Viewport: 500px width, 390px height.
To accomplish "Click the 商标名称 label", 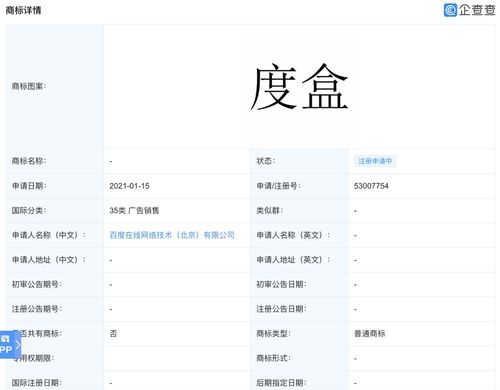I will click(29, 161).
